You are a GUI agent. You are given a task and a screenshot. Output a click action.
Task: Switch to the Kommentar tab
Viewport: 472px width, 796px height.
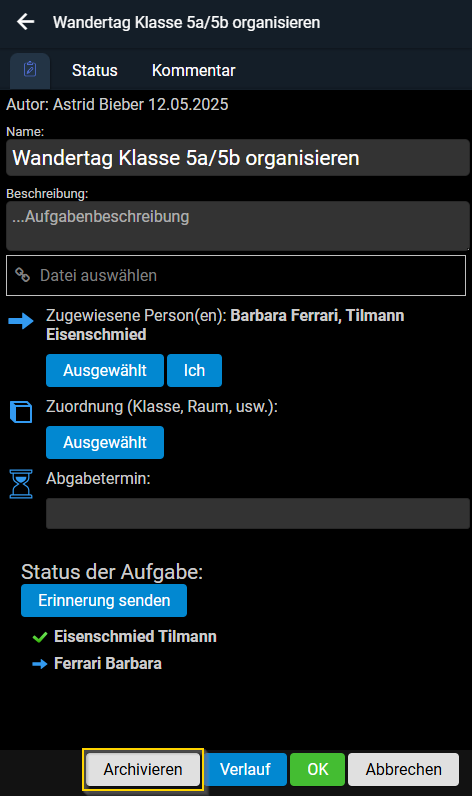pyautogui.click(x=193, y=70)
